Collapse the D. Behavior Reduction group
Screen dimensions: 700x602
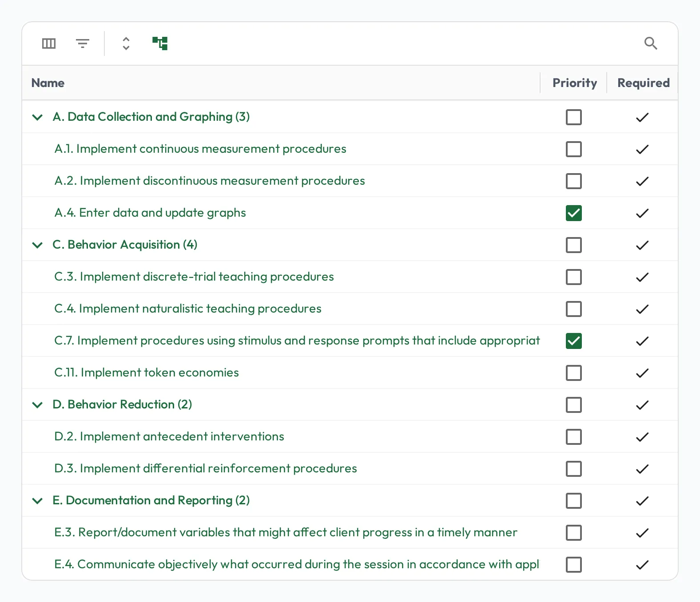click(x=38, y=405)
